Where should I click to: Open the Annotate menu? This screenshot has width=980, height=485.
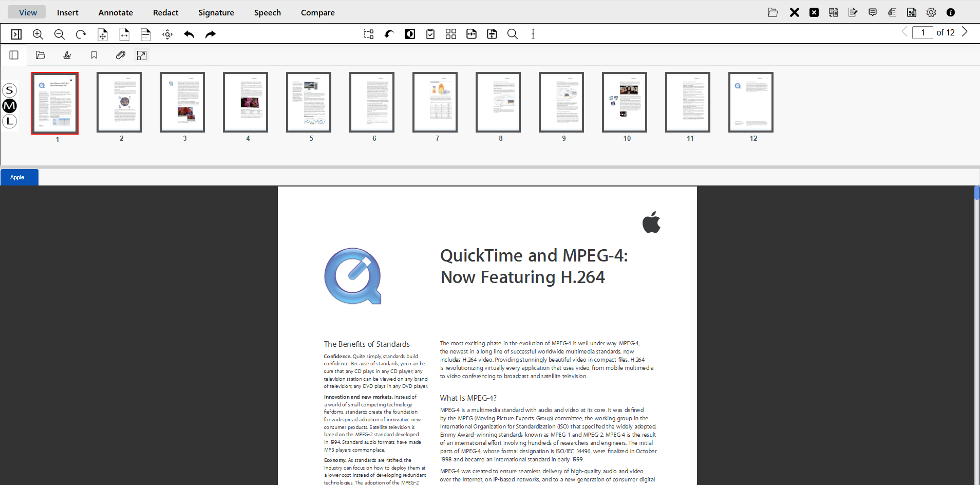pyautogui.click(x=116, y=12)
